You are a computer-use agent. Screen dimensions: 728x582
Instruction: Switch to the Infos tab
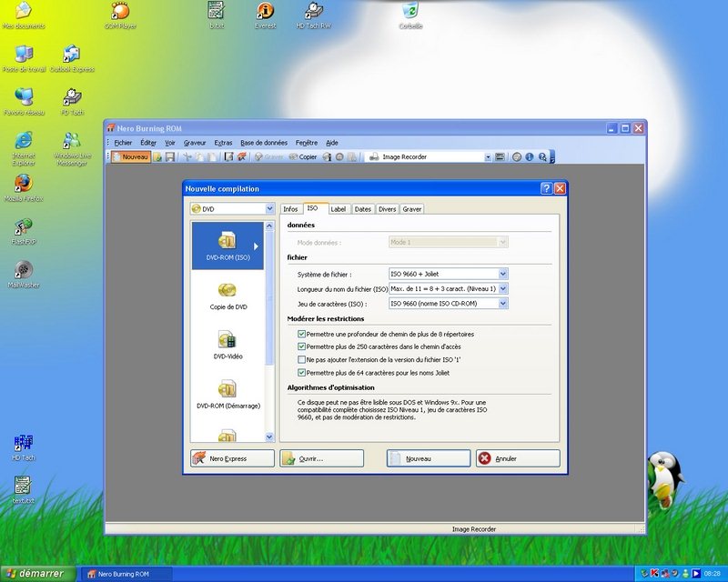(x=290, y=209)
